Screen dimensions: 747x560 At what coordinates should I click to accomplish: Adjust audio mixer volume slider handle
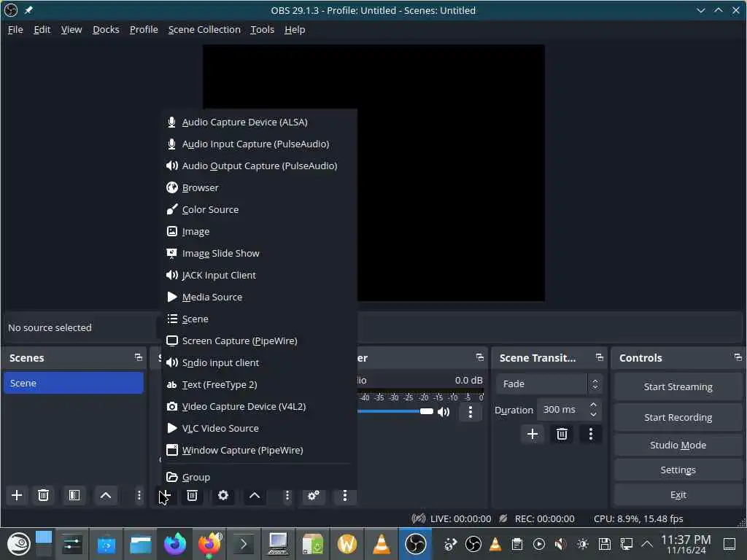pyautogui.click(x=426, y=411)
